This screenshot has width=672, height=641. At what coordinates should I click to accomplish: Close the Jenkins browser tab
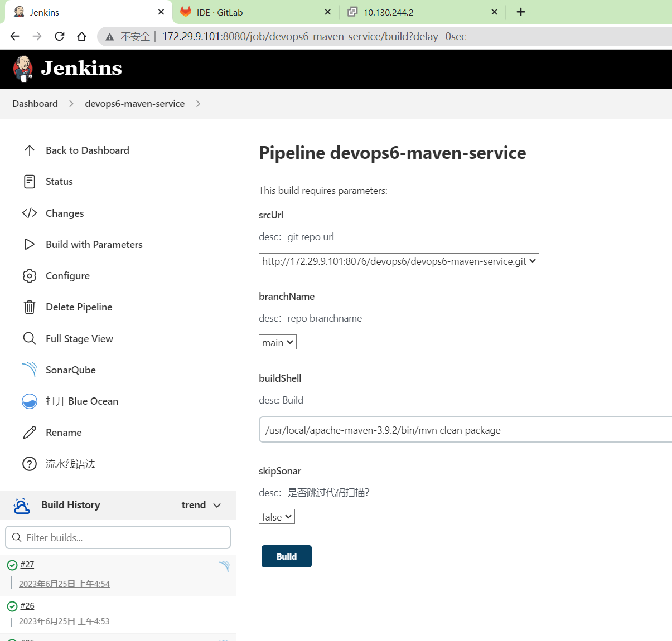(x=161, y=12)
